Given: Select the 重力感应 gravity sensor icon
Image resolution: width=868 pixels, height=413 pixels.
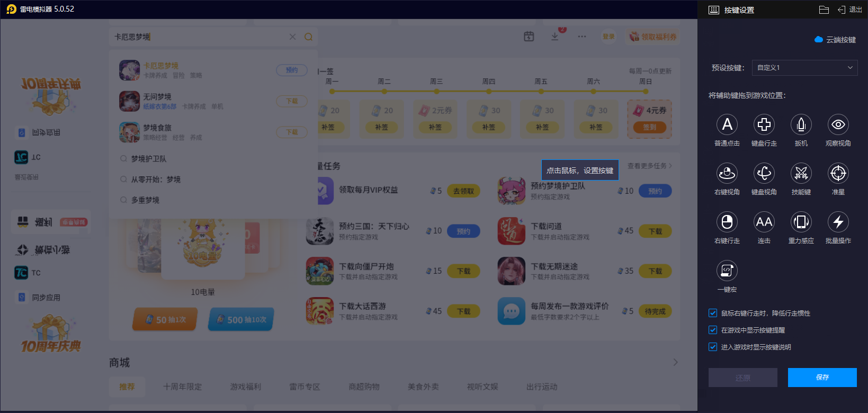Looking at the screenshot, I should coord(801,222).
